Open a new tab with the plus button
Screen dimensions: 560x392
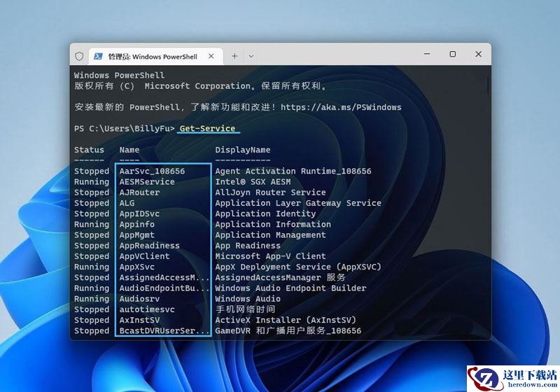click(234, 56)
